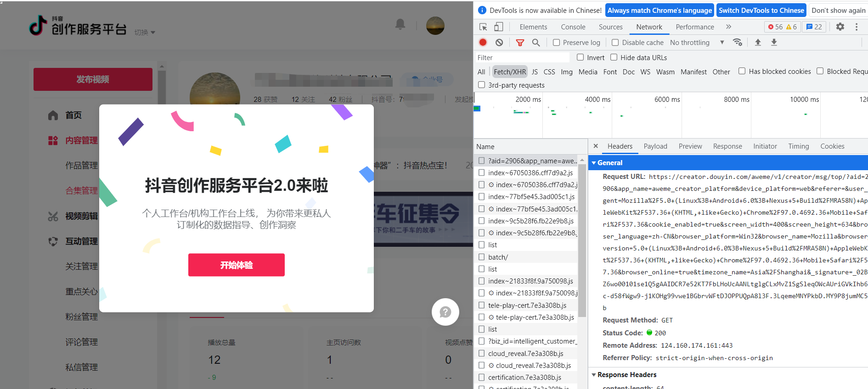This screenshot has height=389, width=868.
Task: Click the 开始体验 button
Action: [x=237, y=265]
